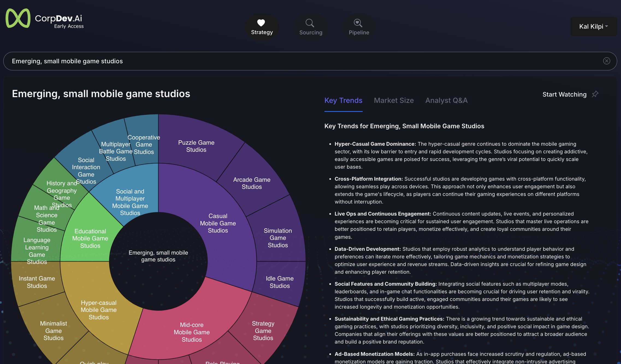This screenshot has height=364, width=621.
Task: Click the search field with query text
Action: click(310, 61)
